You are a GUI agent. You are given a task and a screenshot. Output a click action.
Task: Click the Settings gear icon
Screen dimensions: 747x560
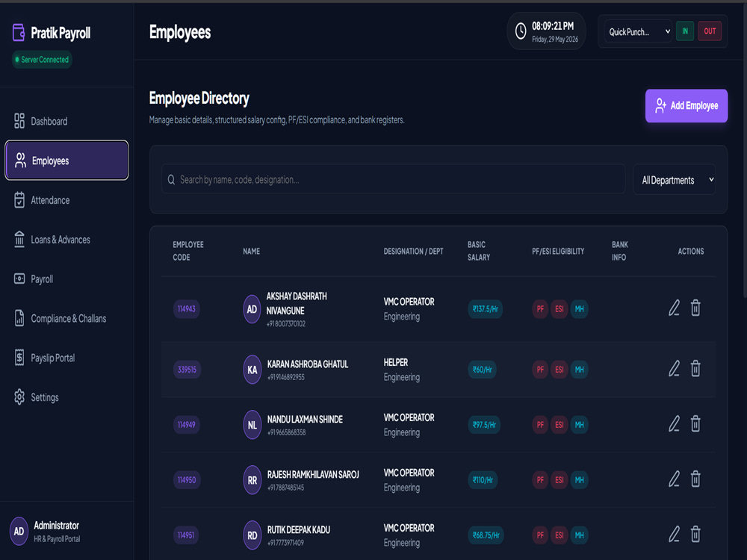click(19, 396)
